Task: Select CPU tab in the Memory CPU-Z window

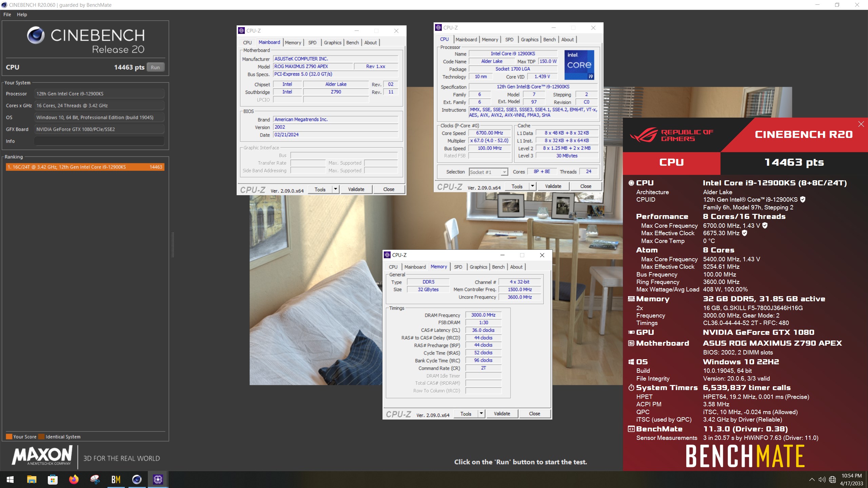Action: point(393,267)
